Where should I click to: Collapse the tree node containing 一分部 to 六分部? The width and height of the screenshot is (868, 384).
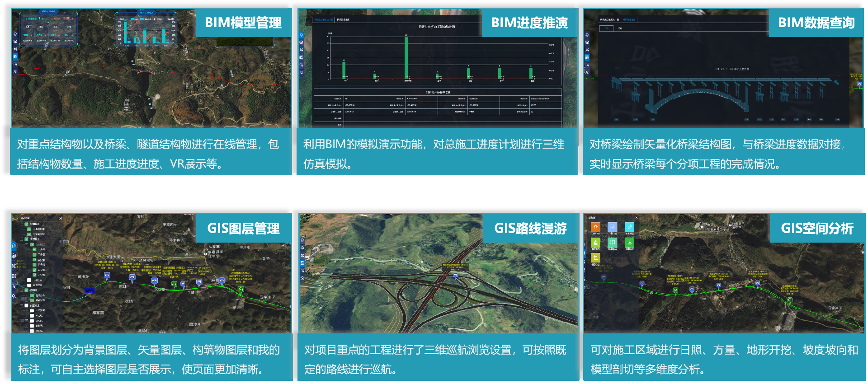pyautogui.click(x=27, y=244)
